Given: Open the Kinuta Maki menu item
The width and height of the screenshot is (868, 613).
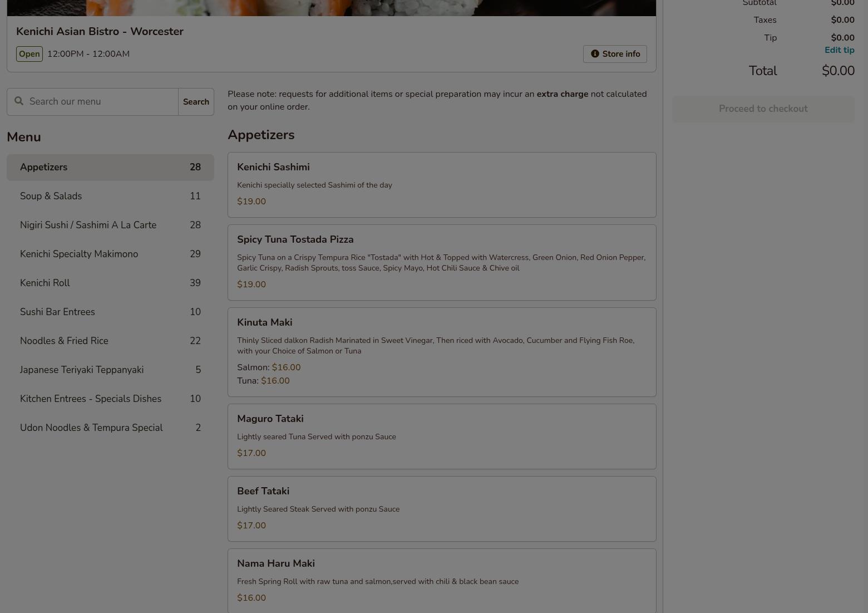Looking at the screenshot, I should 441,351.
